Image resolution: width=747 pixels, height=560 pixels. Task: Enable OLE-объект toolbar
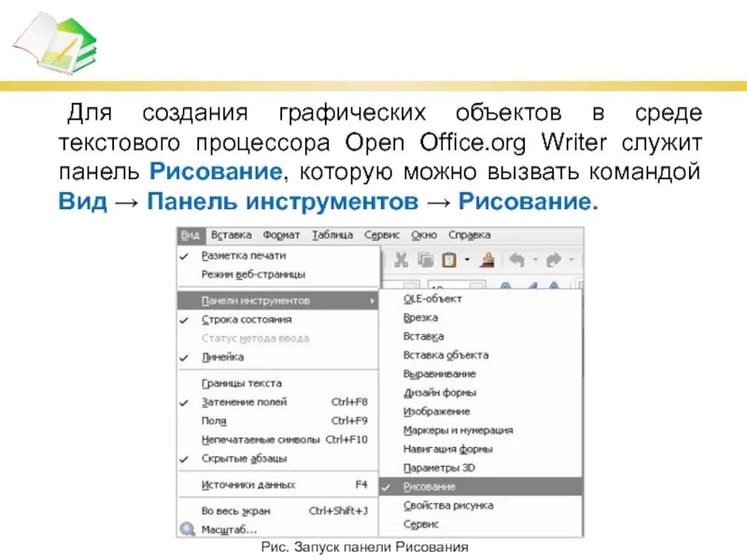(x=481, y=299)
